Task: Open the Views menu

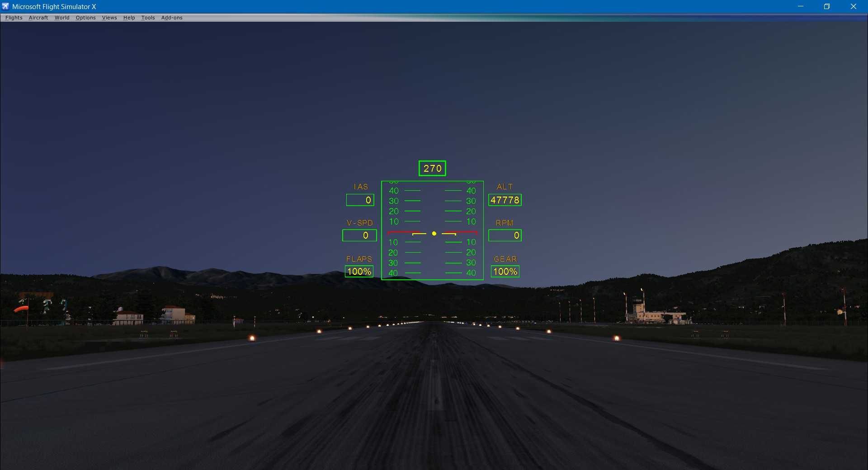Action: (109, 18)
